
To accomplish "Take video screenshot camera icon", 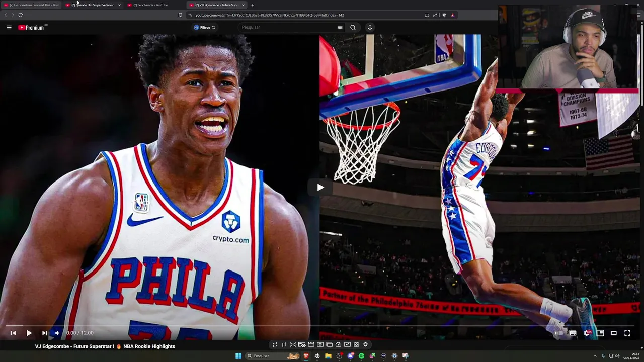I will [356, 344].
